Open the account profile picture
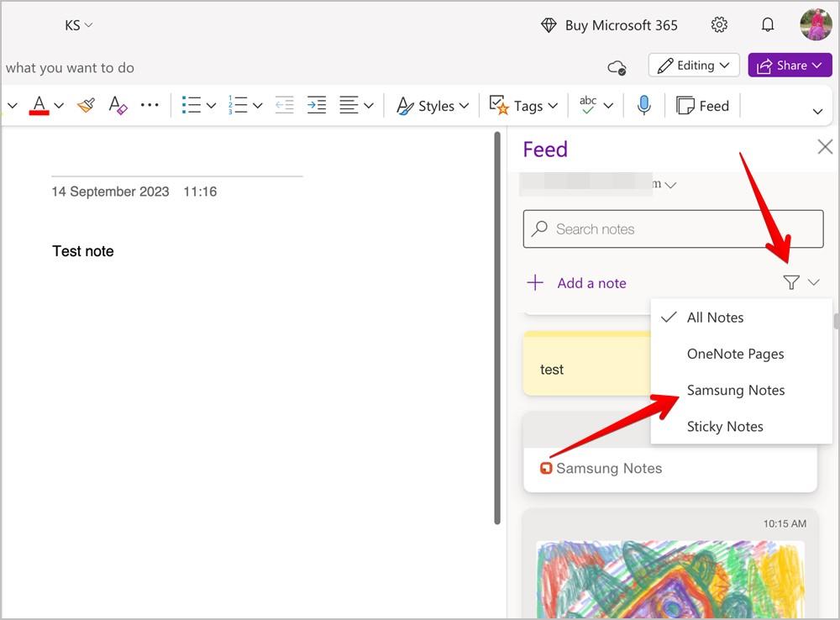The height and width of the screenshot is (620, 840). click(x=816, y=24)
